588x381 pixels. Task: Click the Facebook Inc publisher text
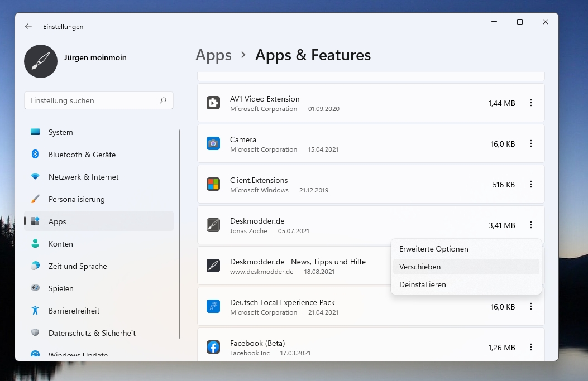click(x=250, y=353)
